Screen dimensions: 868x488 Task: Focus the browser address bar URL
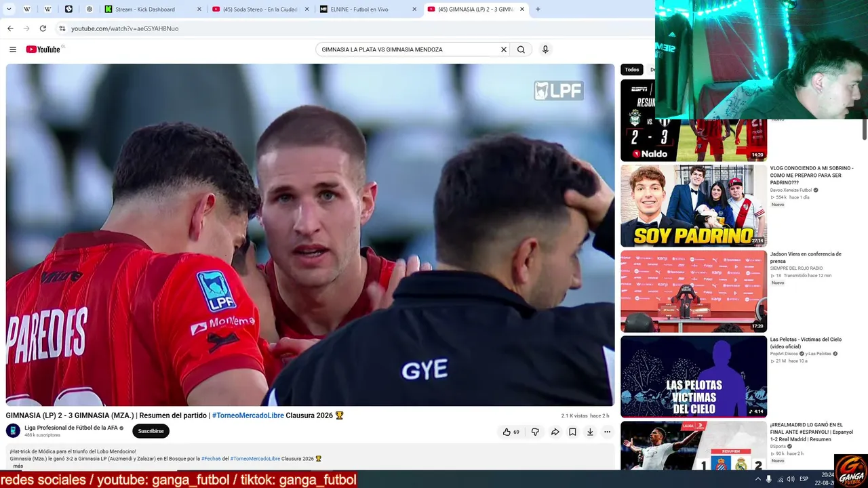[125, 28]
